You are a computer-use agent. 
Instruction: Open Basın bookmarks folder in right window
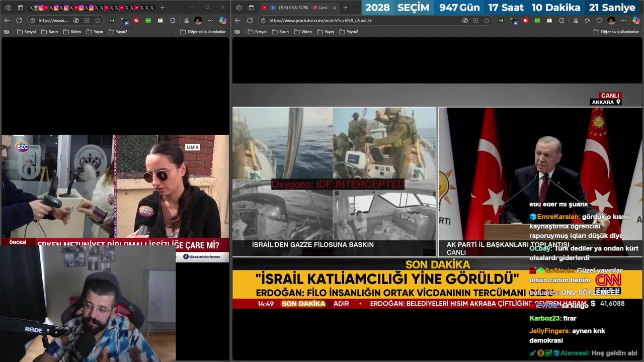click(x=280, y=32)
